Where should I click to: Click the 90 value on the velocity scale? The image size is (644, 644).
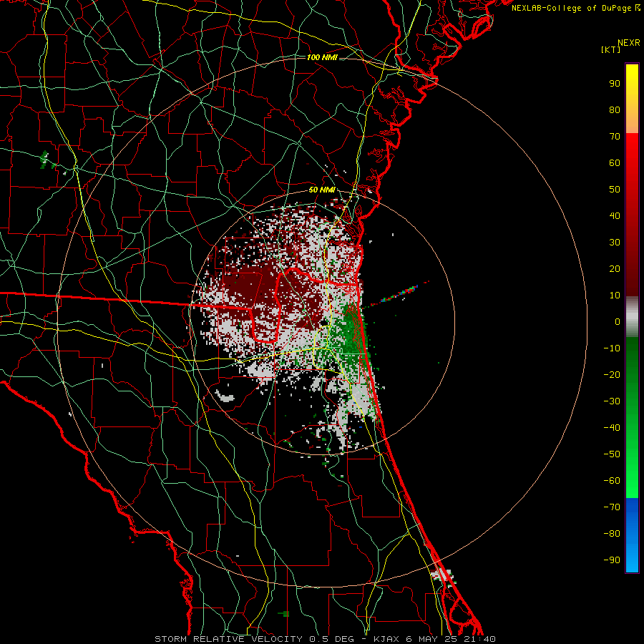tap(615, 84)
